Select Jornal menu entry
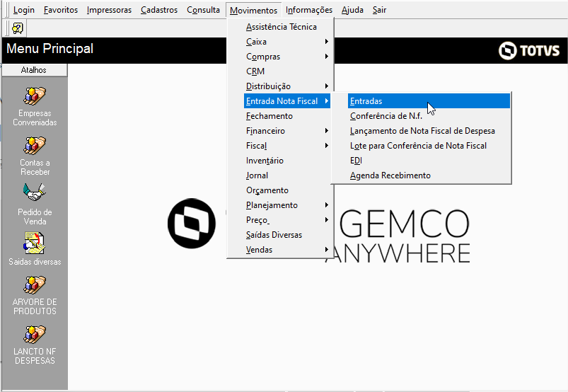 click(287, 175)
